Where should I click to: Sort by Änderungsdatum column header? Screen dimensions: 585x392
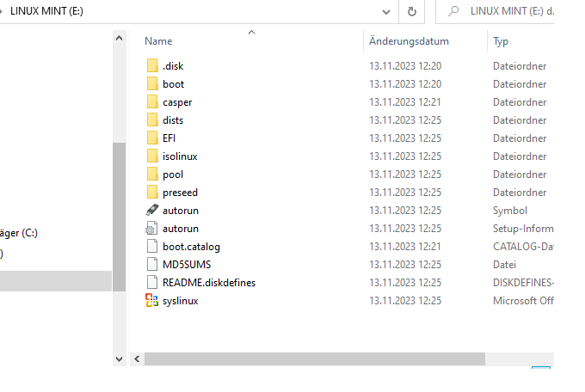(409, 41)
